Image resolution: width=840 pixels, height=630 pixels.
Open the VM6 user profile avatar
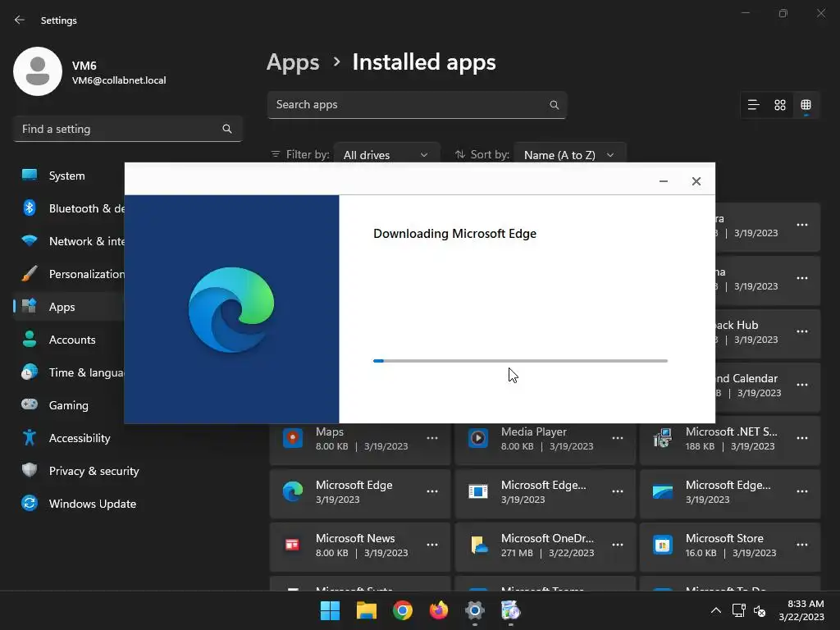coord(38,71)
